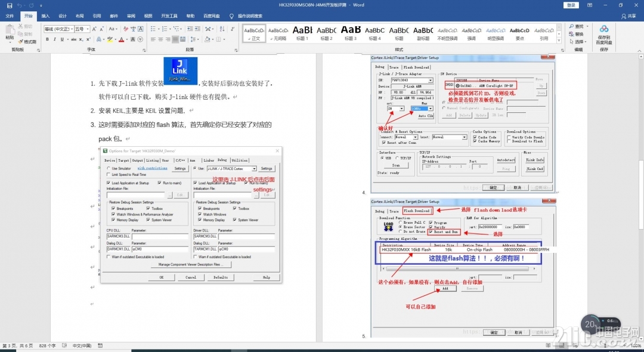Click the word count in status bar

pyautogui.click(x=48, y=346)
